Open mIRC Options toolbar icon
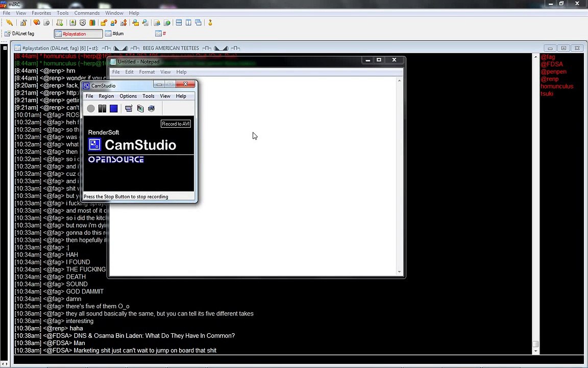Screen dimensions: 588x368 pos(23,23)
